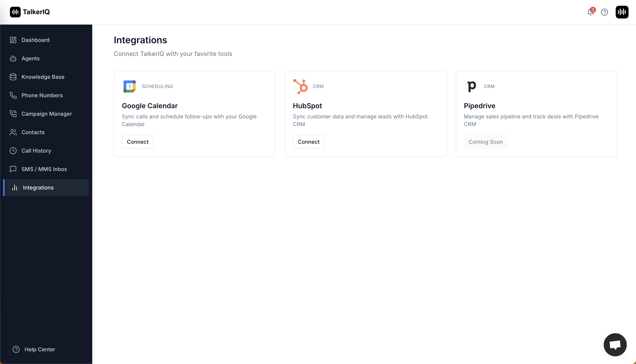The height and width of the screenshot is (364, 636).
Task: Open the profile waveform icon top right
Action: tap(622, 12)
